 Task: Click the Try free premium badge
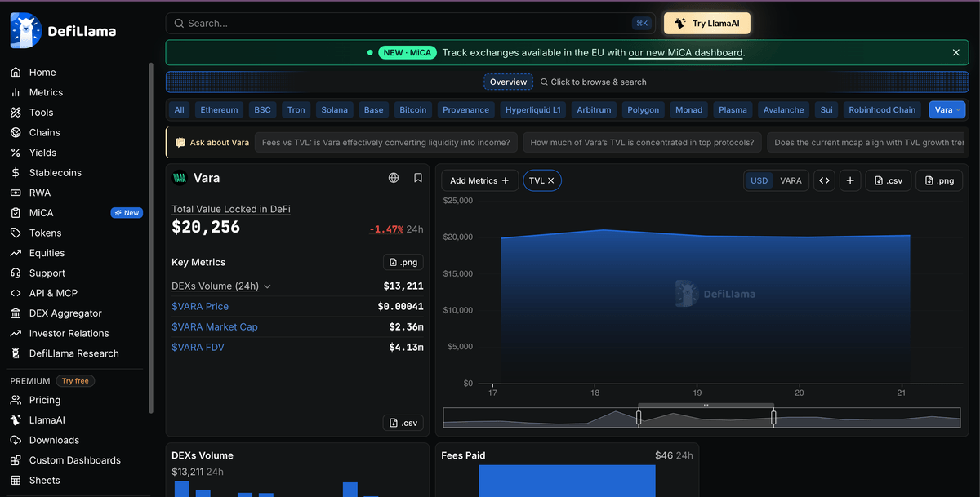coord(75,381)
